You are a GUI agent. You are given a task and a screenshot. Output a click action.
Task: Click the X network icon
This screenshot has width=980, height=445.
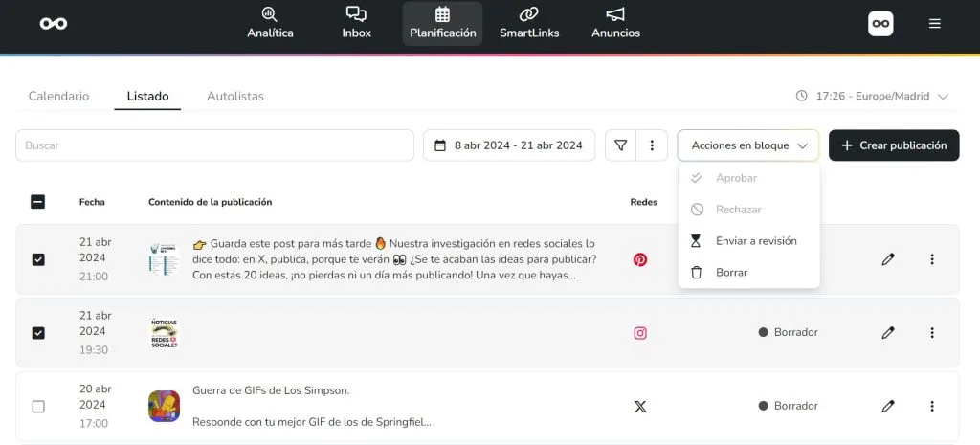point(640,407)
